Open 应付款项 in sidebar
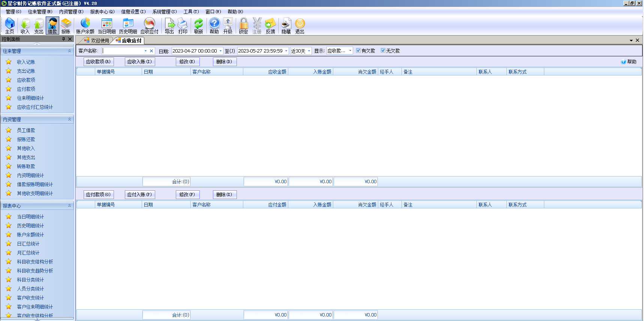Image resolution: width=644 pixels, height=321 pixels. 26,89
